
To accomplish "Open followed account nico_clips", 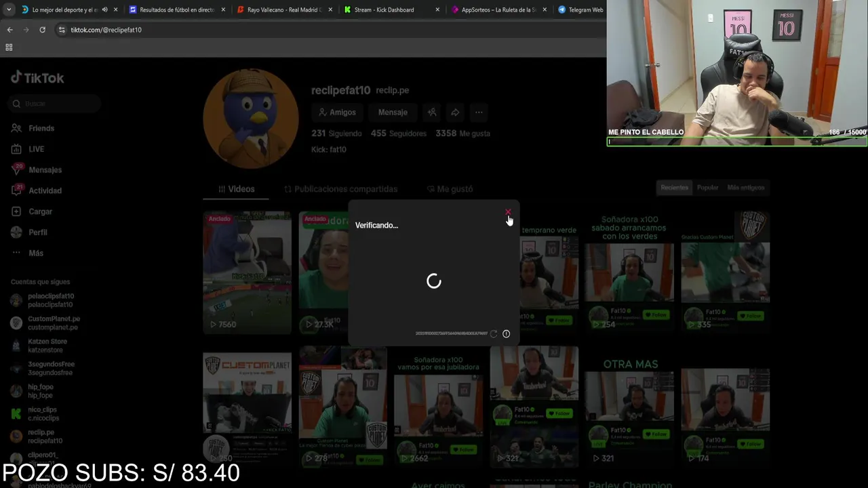I will pyautogui.click(x=35, y=413).
